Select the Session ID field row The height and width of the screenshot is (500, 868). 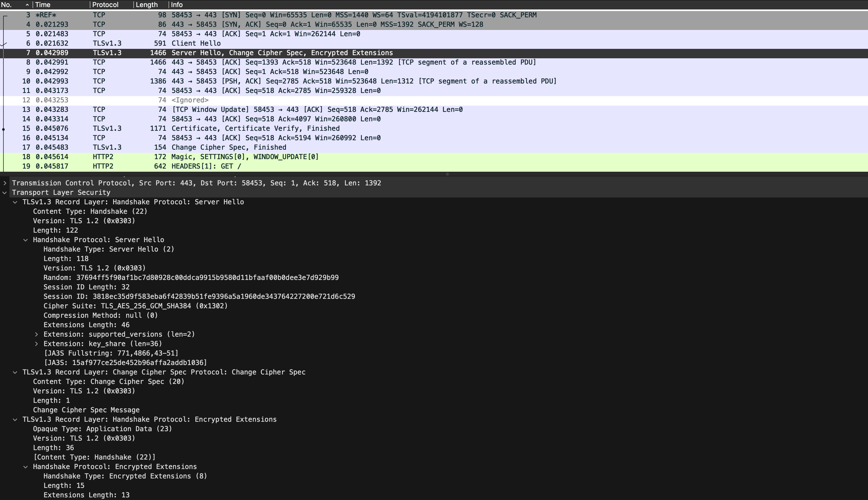click(x=434, y=296)
